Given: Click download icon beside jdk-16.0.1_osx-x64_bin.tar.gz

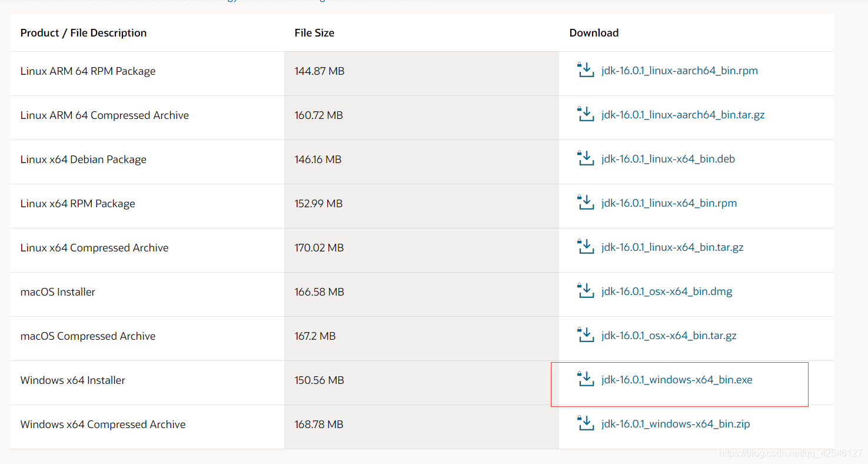Looking at the screenshot, I should tap(586, 335).
